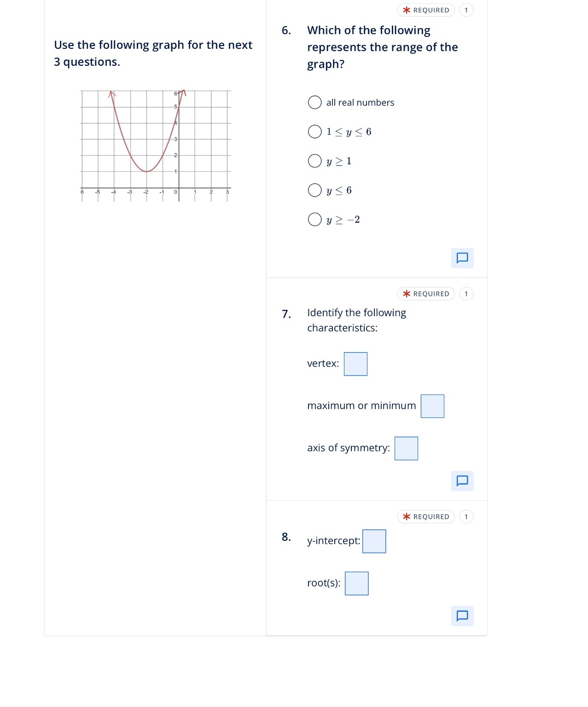
Task: Click the REQUIRED asterisk badge on question 8
Action: point(426,516)
